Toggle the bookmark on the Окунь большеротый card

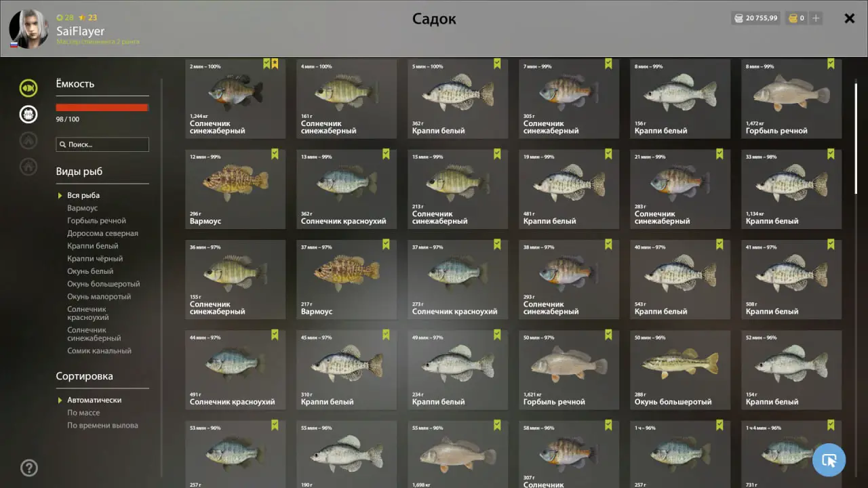point(719,335)
